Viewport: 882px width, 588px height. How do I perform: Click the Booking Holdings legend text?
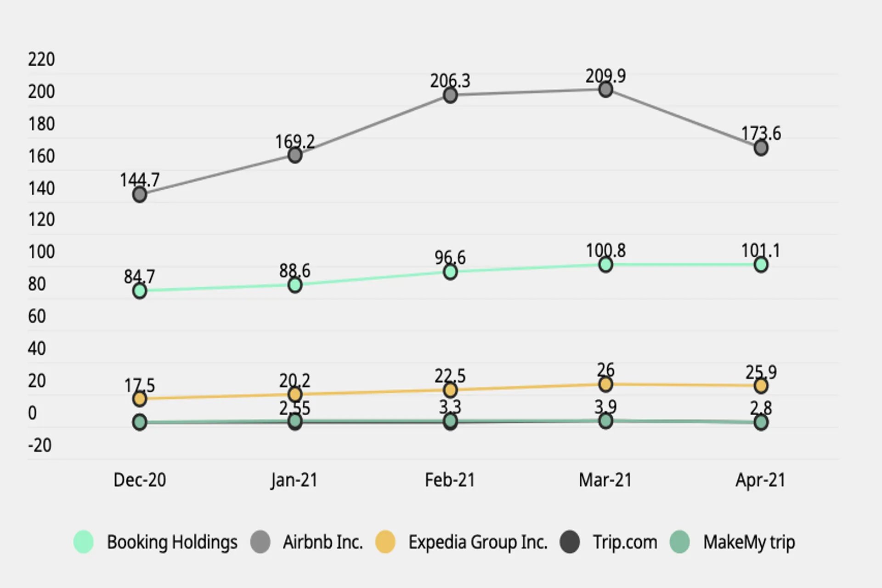point(172,543)
